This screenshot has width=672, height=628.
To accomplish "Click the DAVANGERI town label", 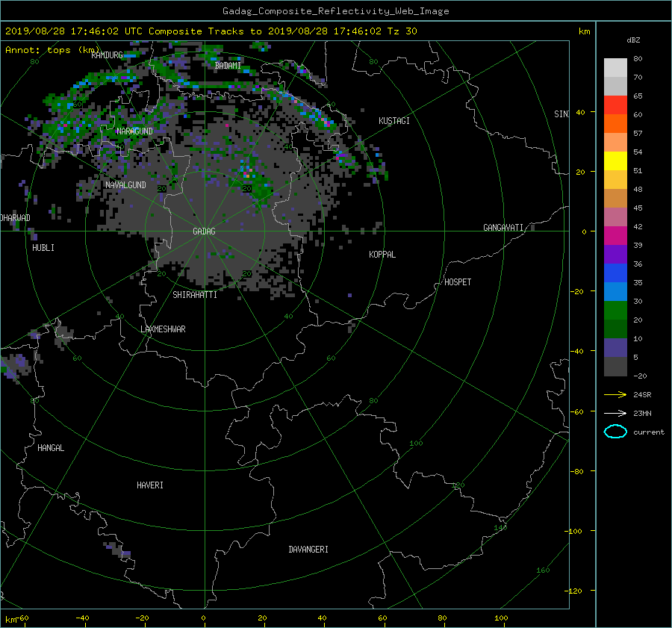I will click(308, 550).
